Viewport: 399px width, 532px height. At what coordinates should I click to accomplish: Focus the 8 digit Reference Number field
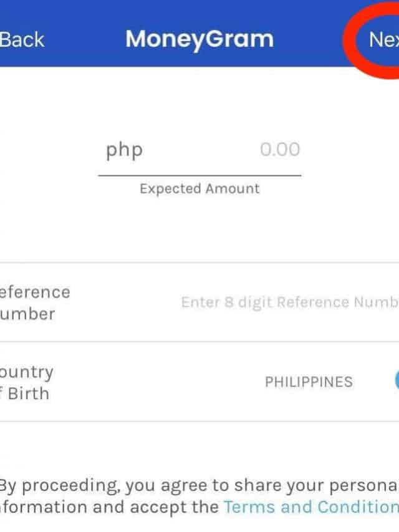coord(289,302)
